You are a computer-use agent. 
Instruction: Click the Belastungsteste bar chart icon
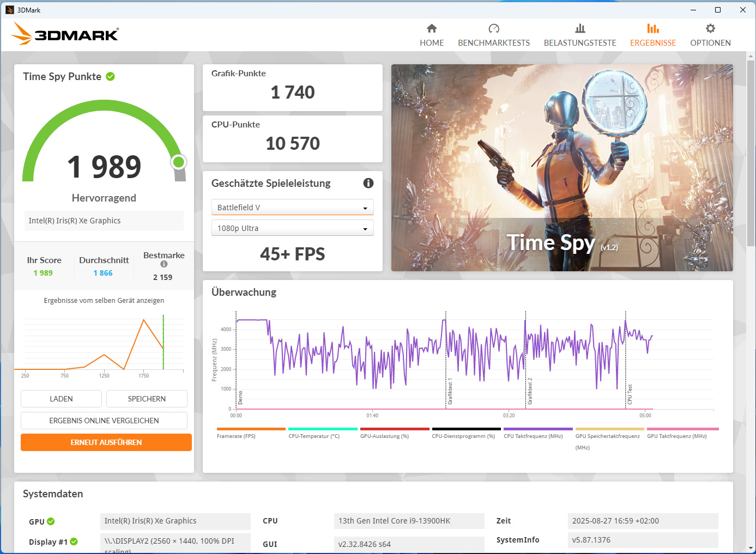click(580, 28)
